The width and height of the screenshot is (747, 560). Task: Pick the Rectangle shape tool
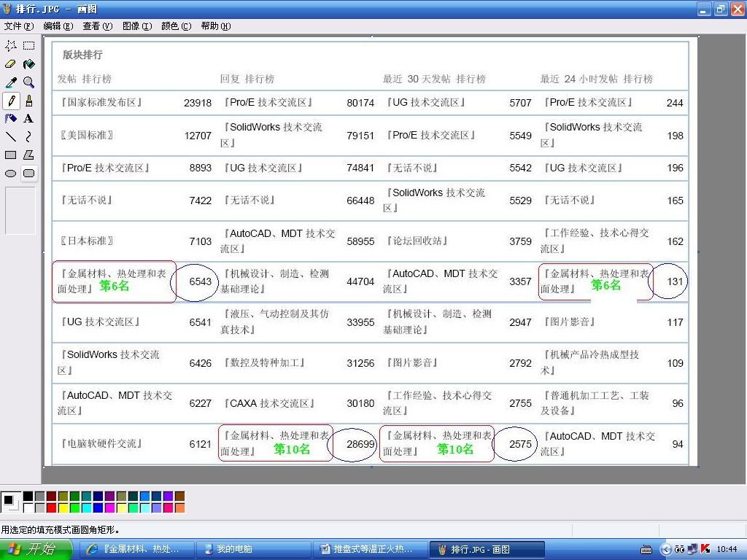pos(10,155)
